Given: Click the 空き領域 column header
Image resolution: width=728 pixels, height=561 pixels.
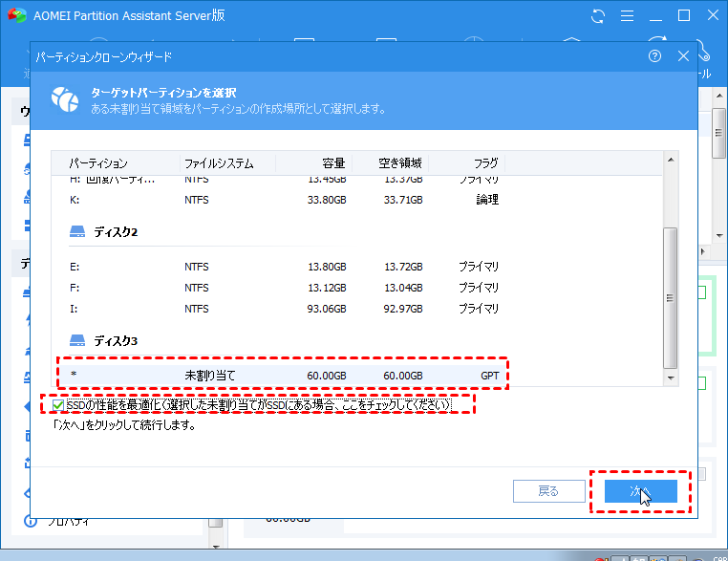Looking at the screenshot, I should (399, 163).
